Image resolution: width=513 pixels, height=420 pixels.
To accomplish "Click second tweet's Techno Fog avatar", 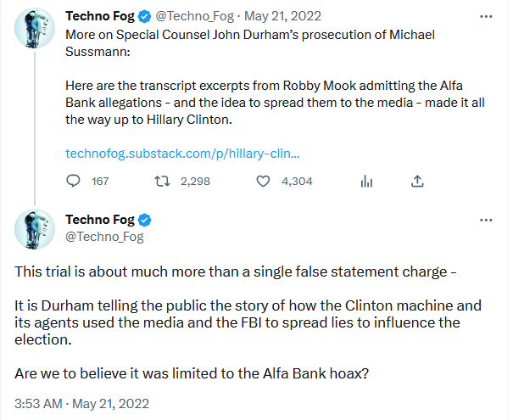I will [x=35, y=229].
